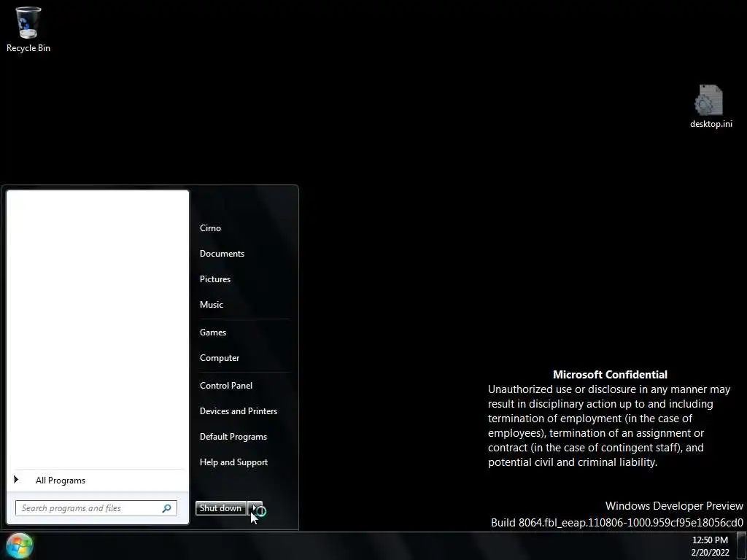The width and height of the screenshot is (747, 560).
Task: Open Documents from Start menu
Action: click(x=222, y=254)
